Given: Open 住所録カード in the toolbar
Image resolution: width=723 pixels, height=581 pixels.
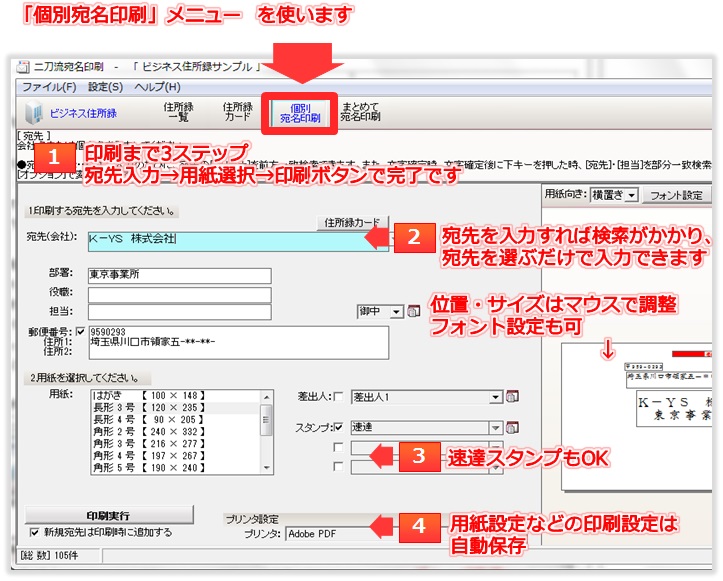Looking at the screenshot, I should pyautogui.click(x=238, y=111).
